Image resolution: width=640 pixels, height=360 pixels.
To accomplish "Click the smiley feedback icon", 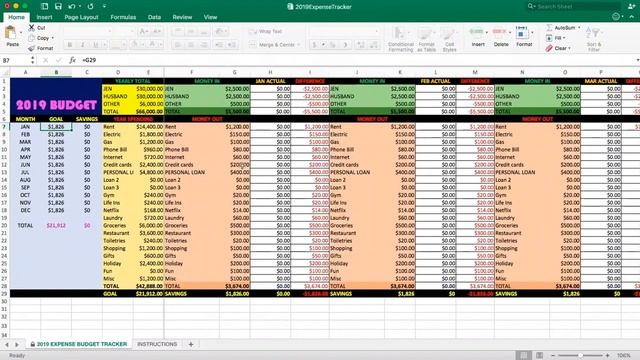I will (x=616, y=17).
